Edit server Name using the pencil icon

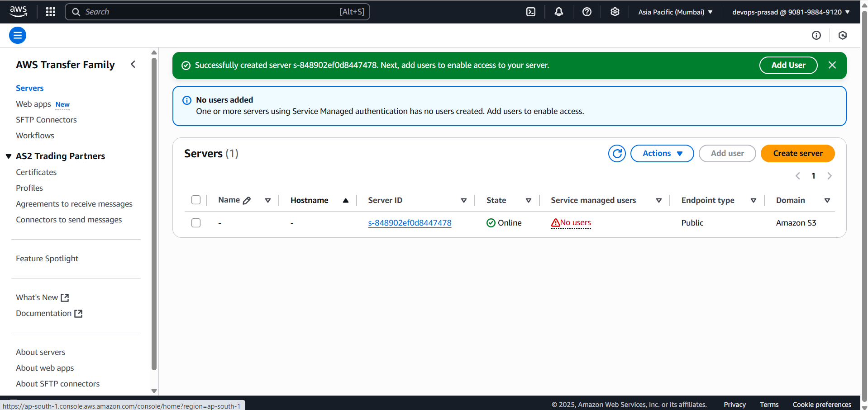[x=247, y=200]
